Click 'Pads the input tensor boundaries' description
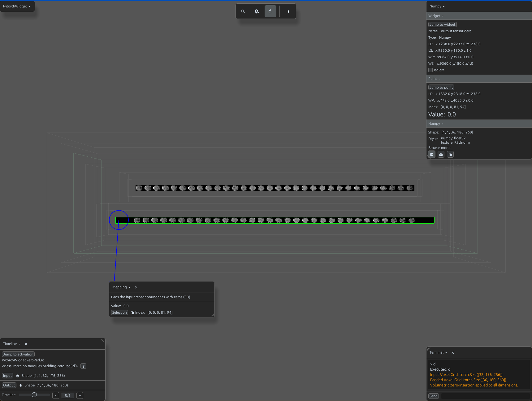Viewport: 532px width, 401px height. point(151,297)
